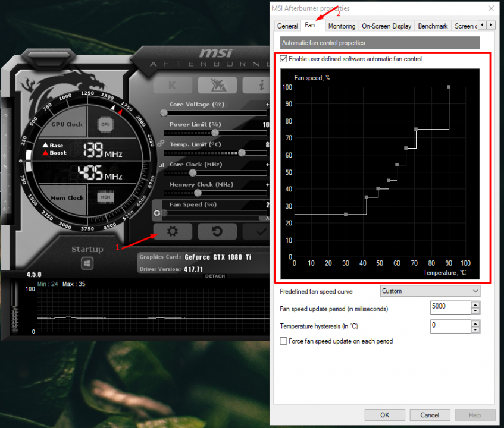Screen dimensions: 504x428
Task: Click the fan speed gear icon
Action: (157, 213)
